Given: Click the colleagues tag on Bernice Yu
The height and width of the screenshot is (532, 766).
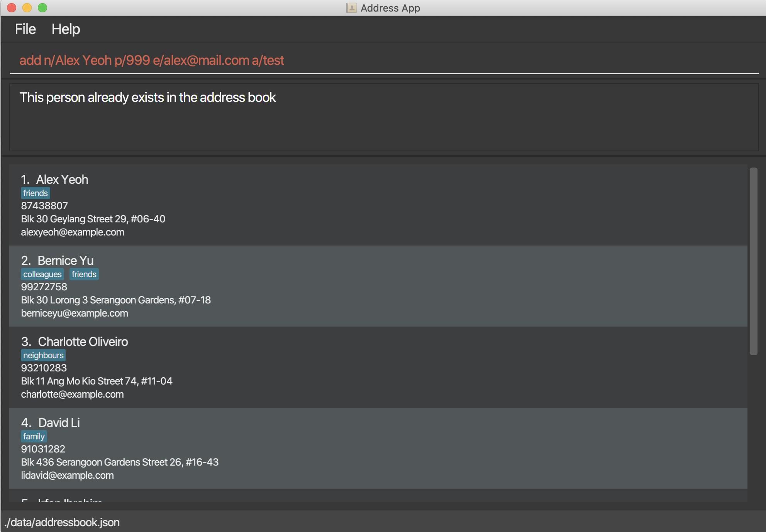Looking at the screenshot, I should tap(42, 274).
